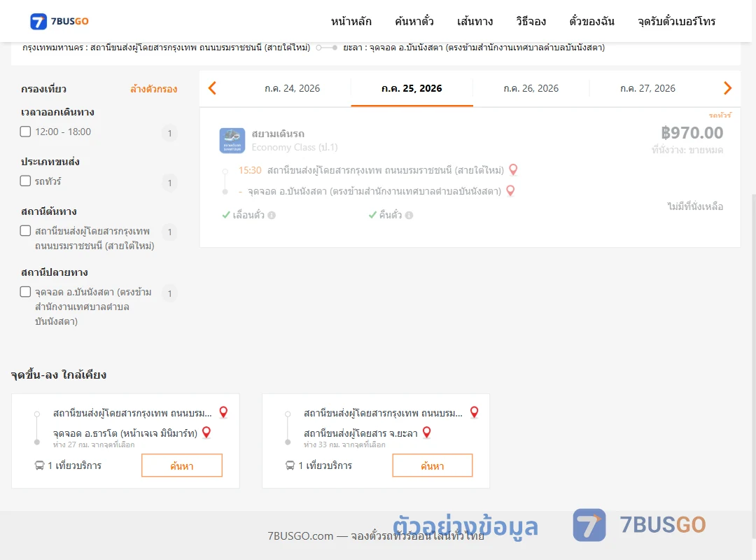The image size is (756, 560).
Task: Click the สยามเดินรถ operator logo thumbnail
Action: click(232, 141)
